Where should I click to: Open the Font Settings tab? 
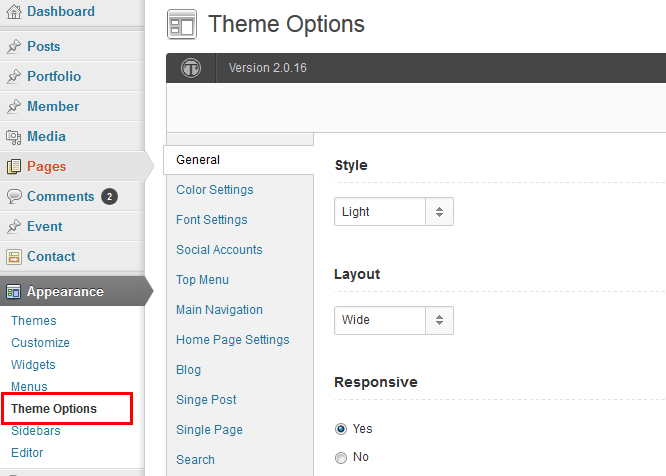point(211,220)
